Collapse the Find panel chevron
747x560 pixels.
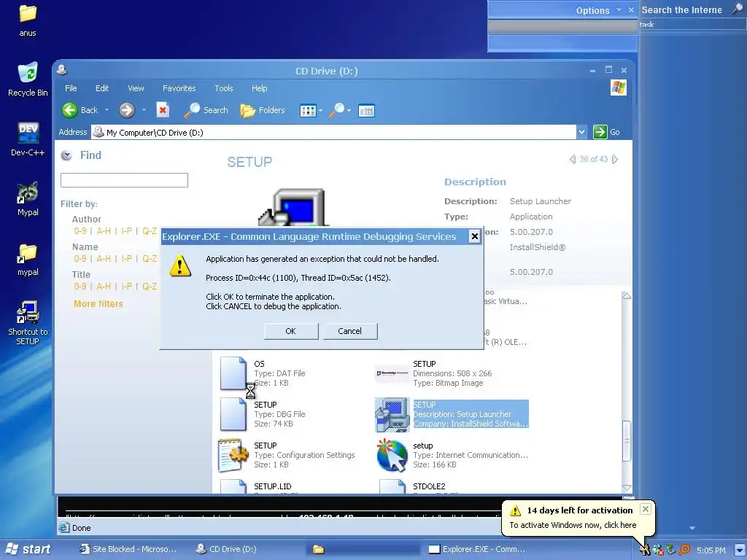(x=66, y=155)
